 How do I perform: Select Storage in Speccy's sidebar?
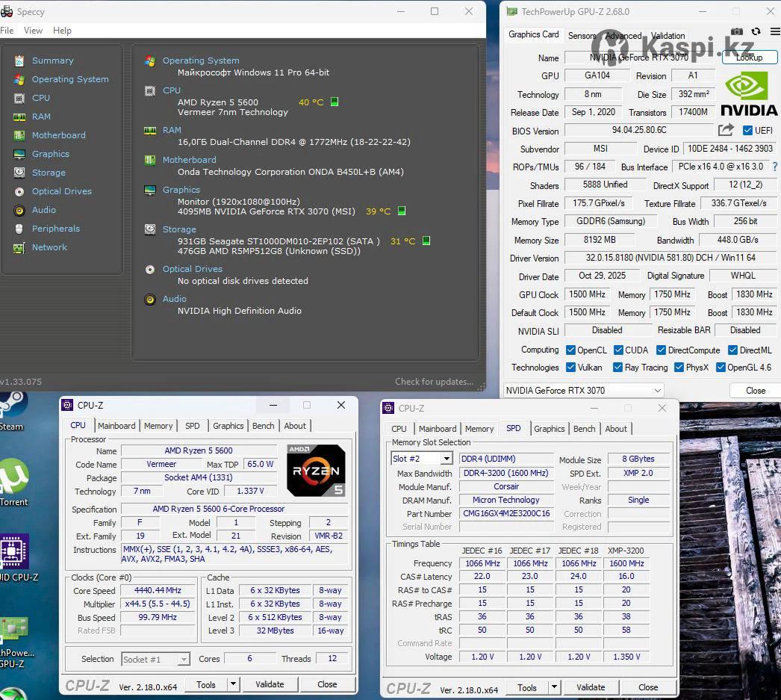click(x=49, y=173)
